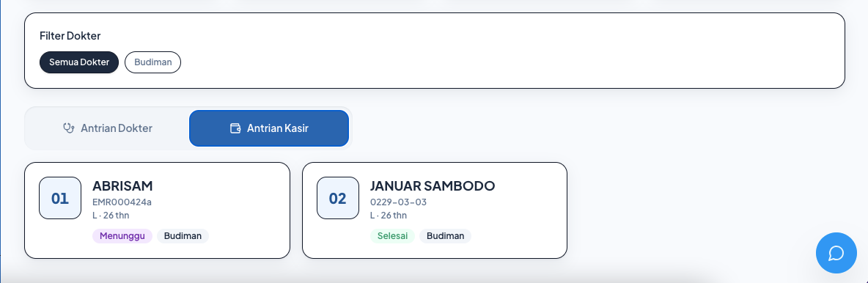868x283 pixels.
Task: Click the stethoscope icon in Antrian Dokter
Action: point(69,128)
